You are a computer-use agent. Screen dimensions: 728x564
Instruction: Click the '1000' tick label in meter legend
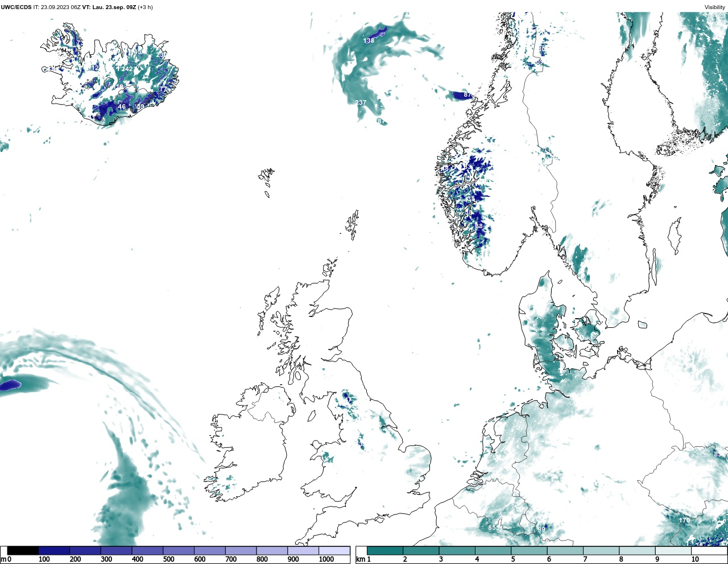click(326, 560)
